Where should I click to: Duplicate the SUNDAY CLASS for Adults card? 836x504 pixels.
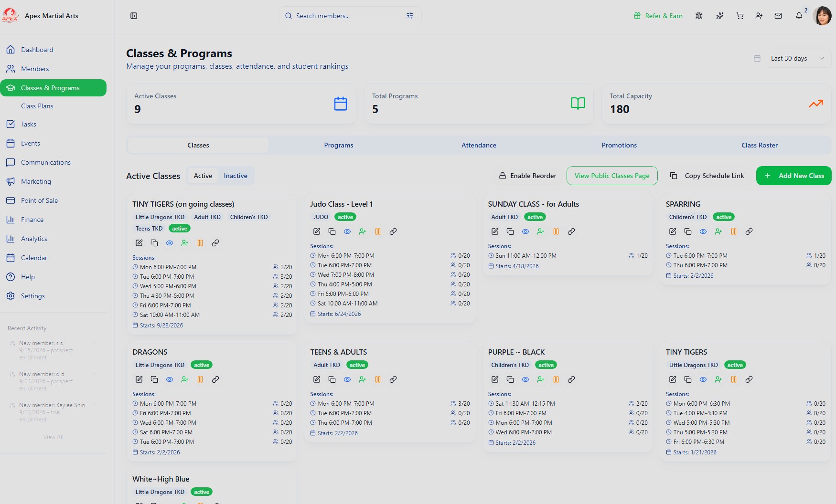point(510,231)
